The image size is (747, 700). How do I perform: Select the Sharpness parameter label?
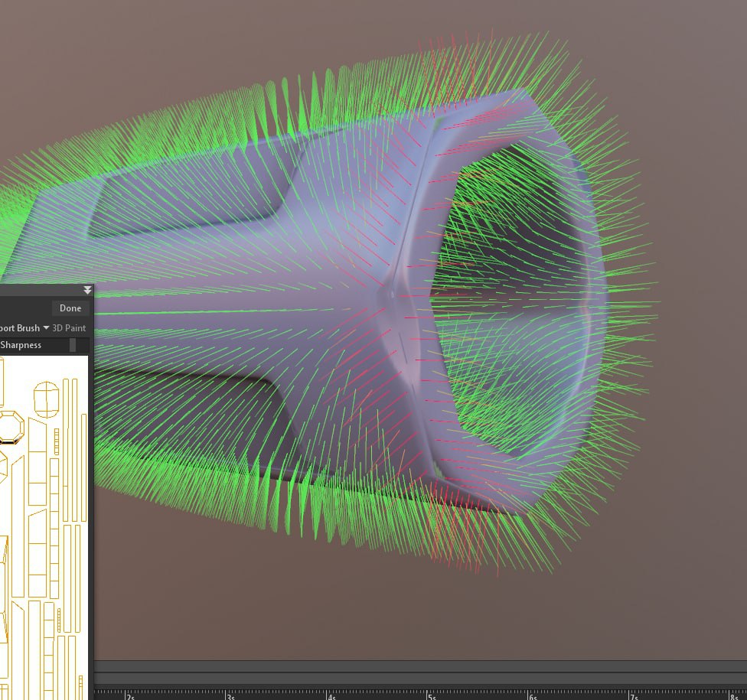(21, 345)
